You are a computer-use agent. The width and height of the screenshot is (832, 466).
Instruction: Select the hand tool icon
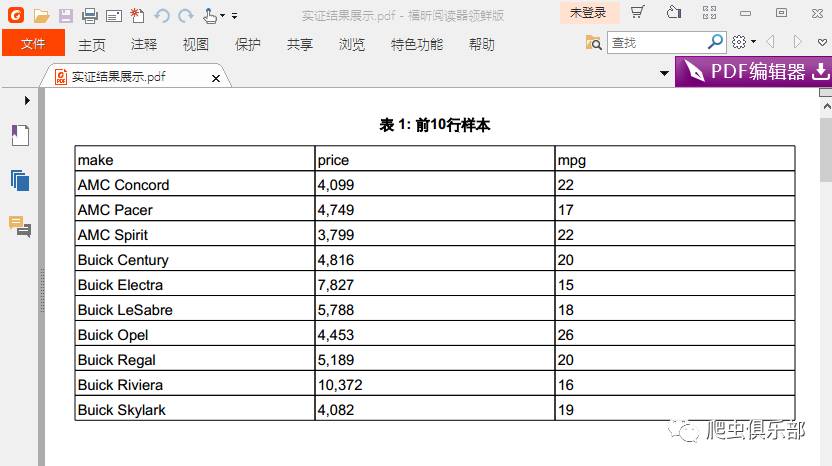(x=210, y=16)
